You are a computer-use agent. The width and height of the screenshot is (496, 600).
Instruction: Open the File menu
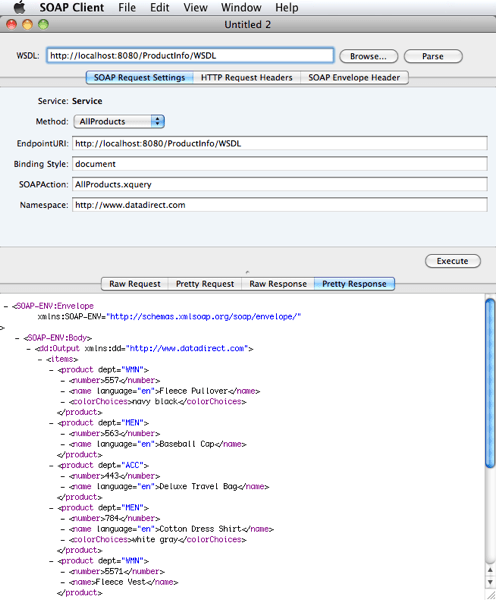[x=127, y=8]
